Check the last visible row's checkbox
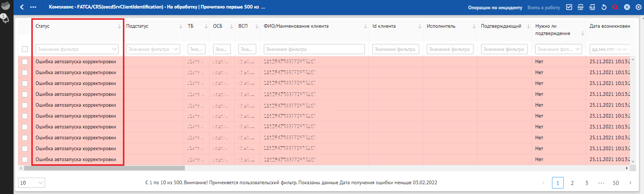 pyautogui.click(x=25, y=160)
